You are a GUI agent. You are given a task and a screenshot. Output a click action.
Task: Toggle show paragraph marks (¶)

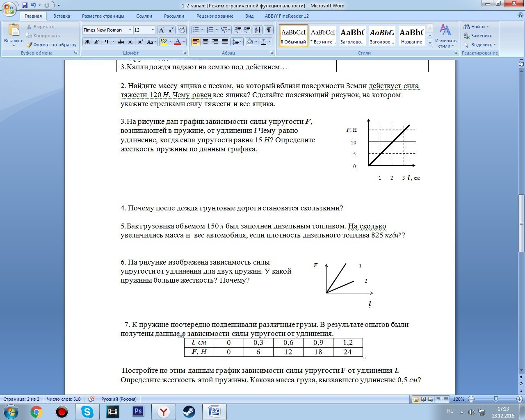[269, 30]
